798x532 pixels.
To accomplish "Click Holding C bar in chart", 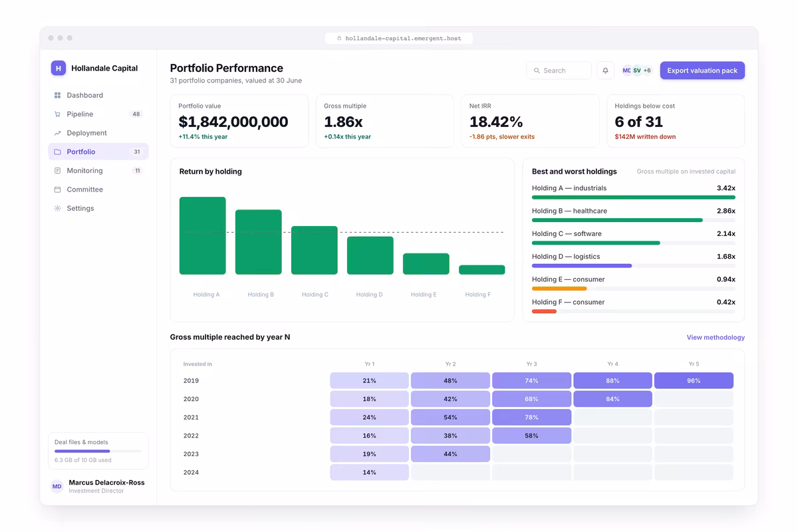I will [x=315, y=250].
